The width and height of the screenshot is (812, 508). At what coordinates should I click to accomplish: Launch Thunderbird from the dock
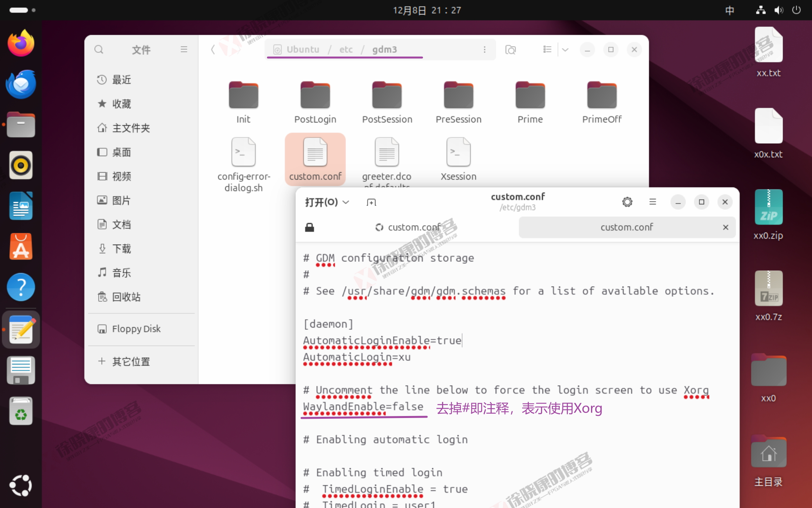tap(20, 84)
